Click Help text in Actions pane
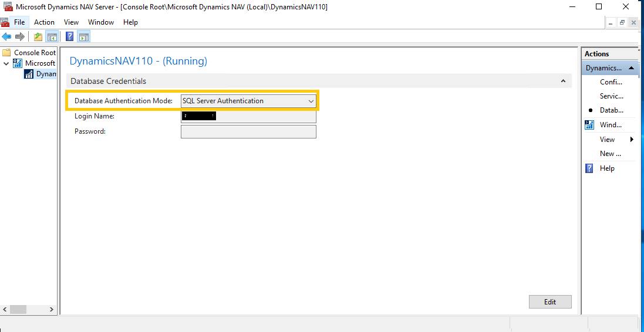 click(x=607, y=168)
